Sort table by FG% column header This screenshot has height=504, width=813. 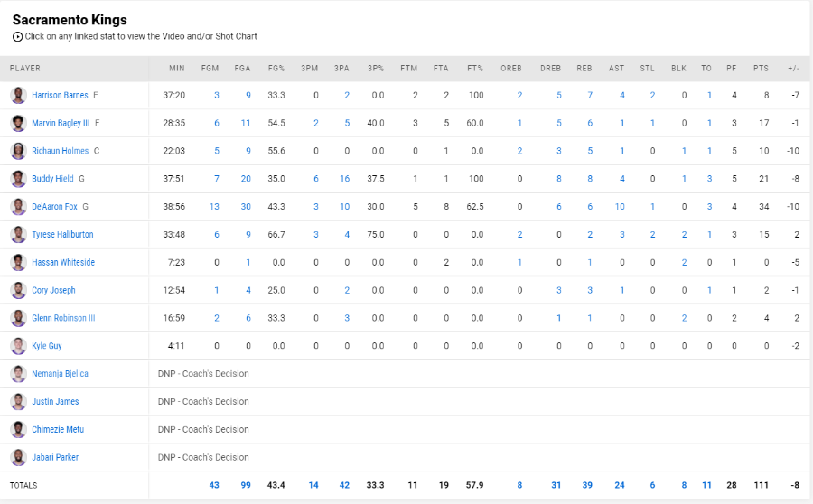click(x=276, y=69)
